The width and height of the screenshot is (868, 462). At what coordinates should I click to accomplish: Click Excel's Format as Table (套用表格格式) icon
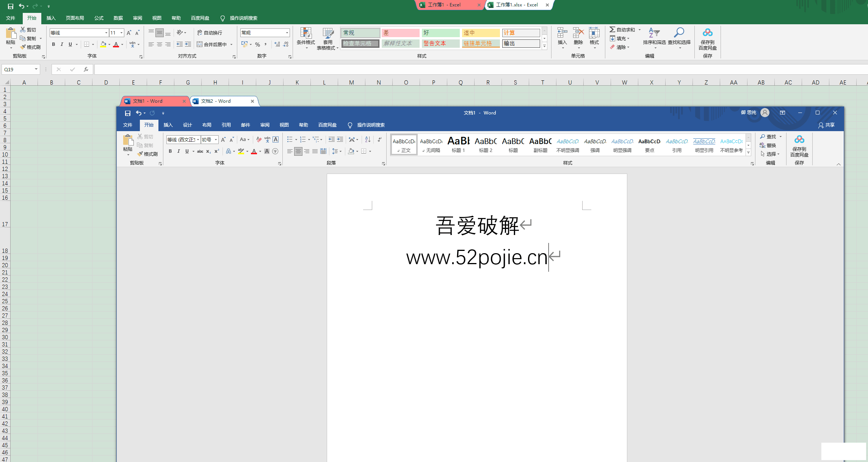328,33
